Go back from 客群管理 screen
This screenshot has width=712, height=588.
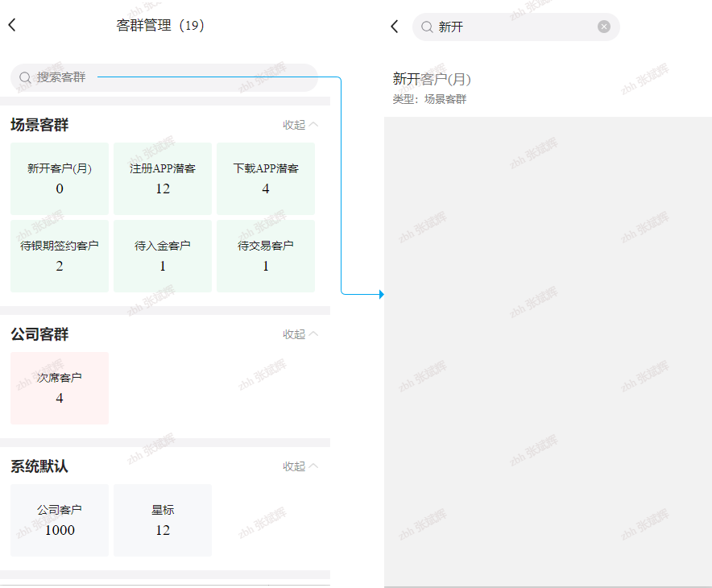click(x=12, y=25)
